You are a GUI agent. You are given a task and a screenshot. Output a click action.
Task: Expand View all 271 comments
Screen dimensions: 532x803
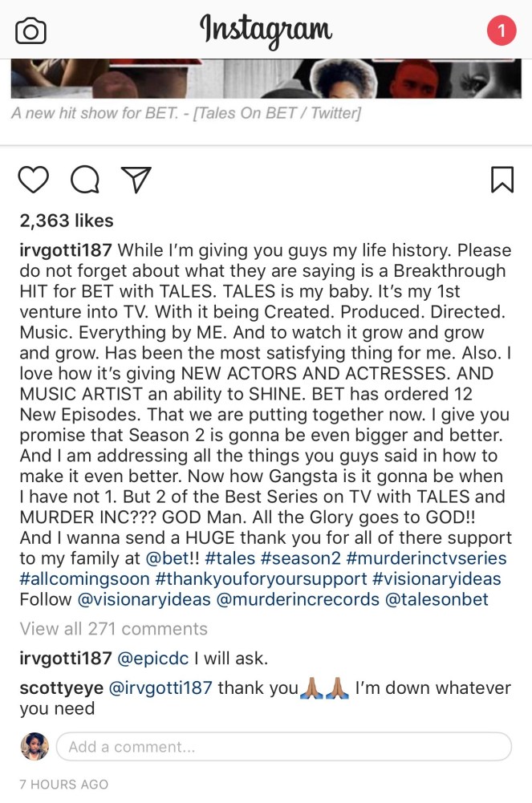click(x=113, y=629)
